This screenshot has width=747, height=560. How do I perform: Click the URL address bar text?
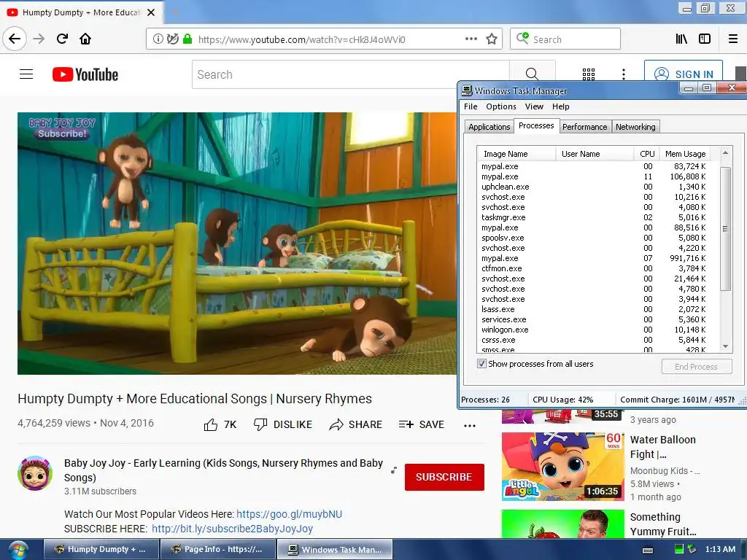[x=301, y=39]
